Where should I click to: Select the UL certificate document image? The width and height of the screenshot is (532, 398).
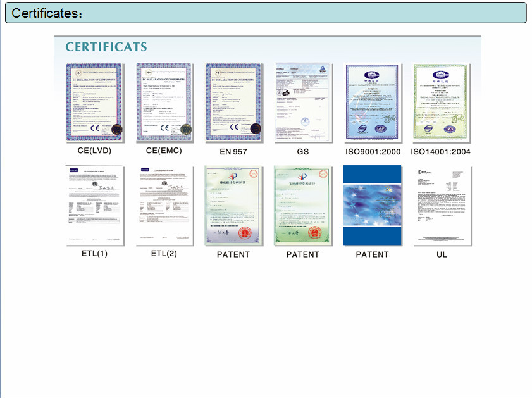442,205
